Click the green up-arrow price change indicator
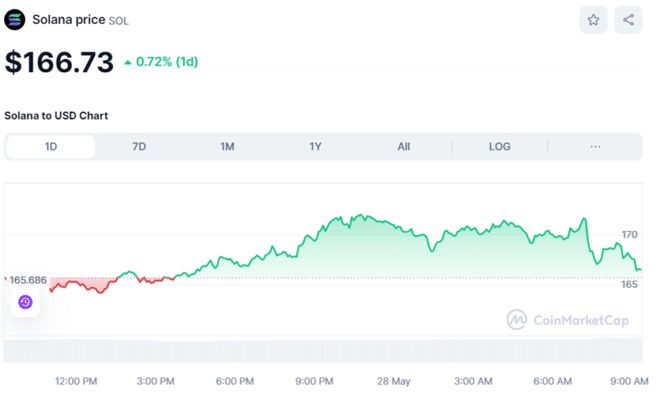 (128, 63)
